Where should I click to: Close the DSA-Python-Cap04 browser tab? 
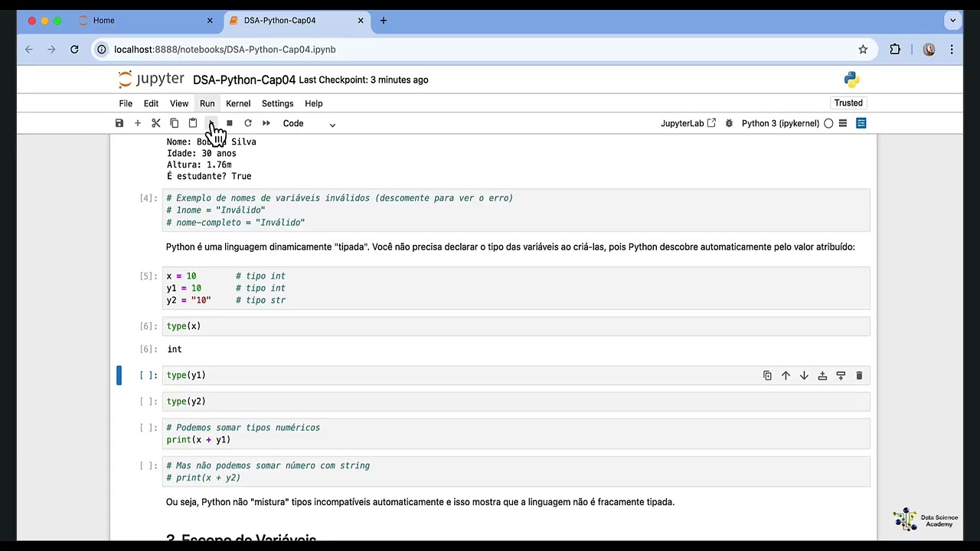point(361,21)
